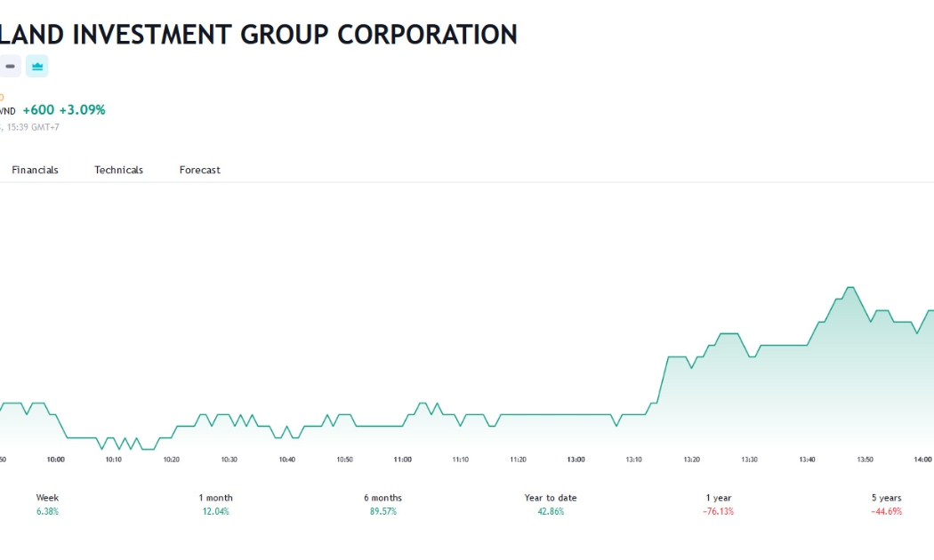
Task: Click the 10:00 time axis label
Action: point(56,460)
